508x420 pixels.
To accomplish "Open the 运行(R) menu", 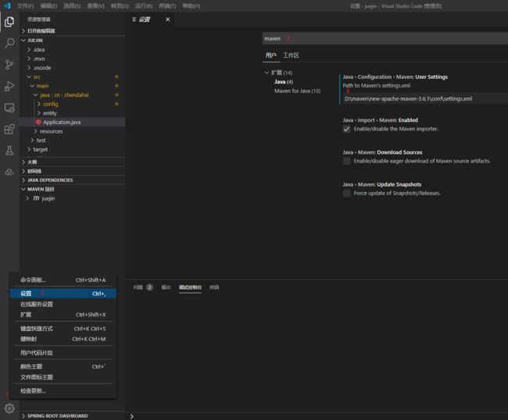I will point(144,5).
